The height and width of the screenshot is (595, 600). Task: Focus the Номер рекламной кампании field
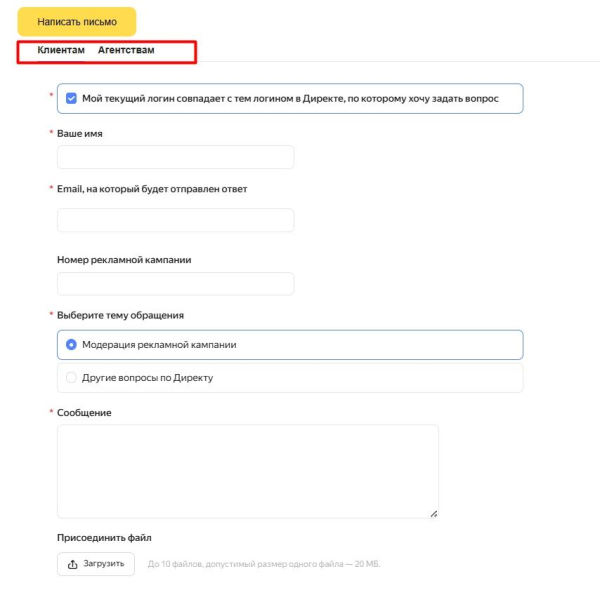(x=176, y=284)
